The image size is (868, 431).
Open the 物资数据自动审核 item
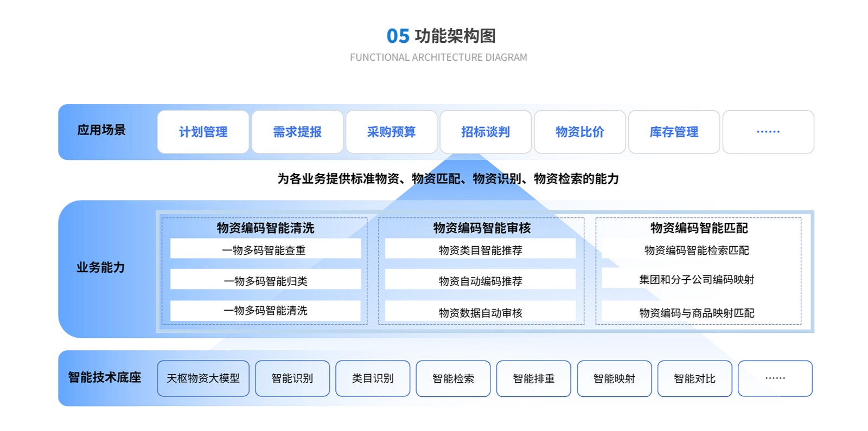[480, 312]
